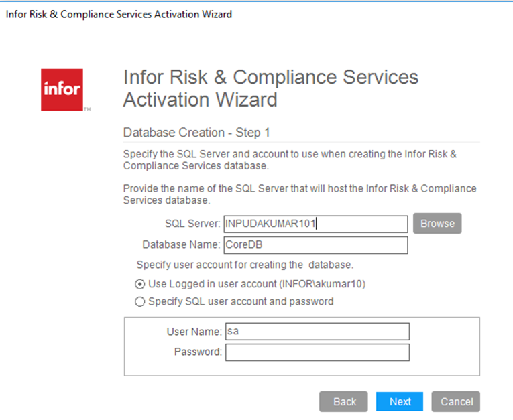Focus the empty Password field
Viewport: 513px width, 420px height.
pyautogui.click(x=317, y=352)
